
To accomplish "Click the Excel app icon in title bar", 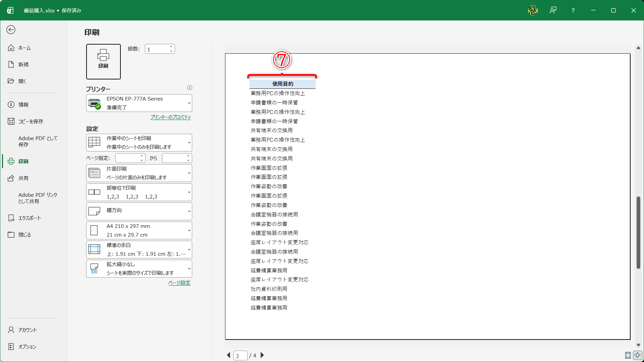I will tap(10, 10).
